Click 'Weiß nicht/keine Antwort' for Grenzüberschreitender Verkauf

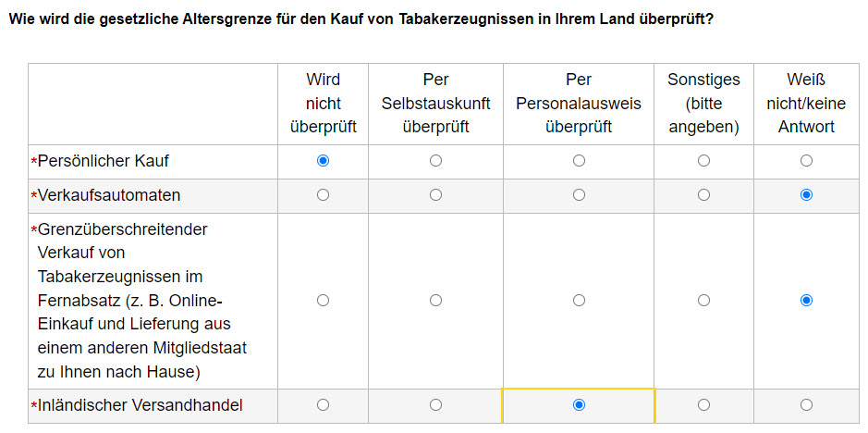807,301
